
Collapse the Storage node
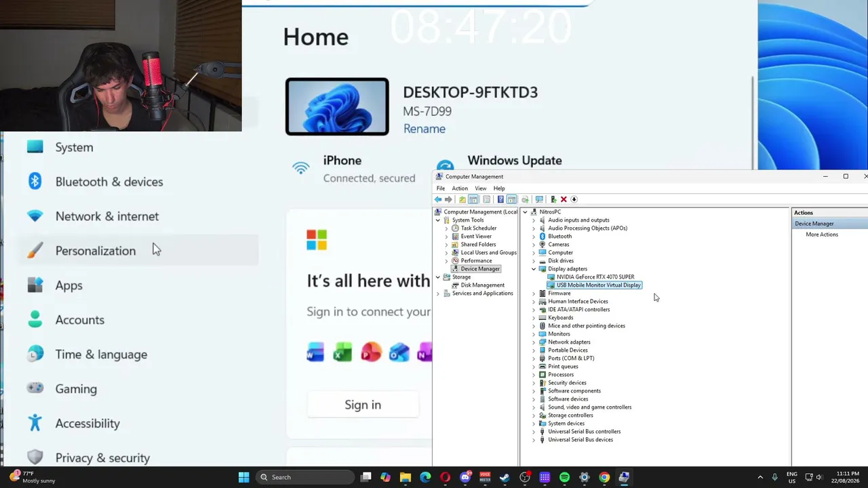pos(438,277)
